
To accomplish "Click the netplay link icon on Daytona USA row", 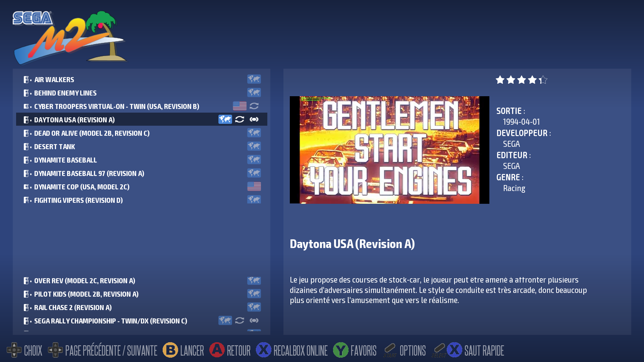I will click(254, 119).
